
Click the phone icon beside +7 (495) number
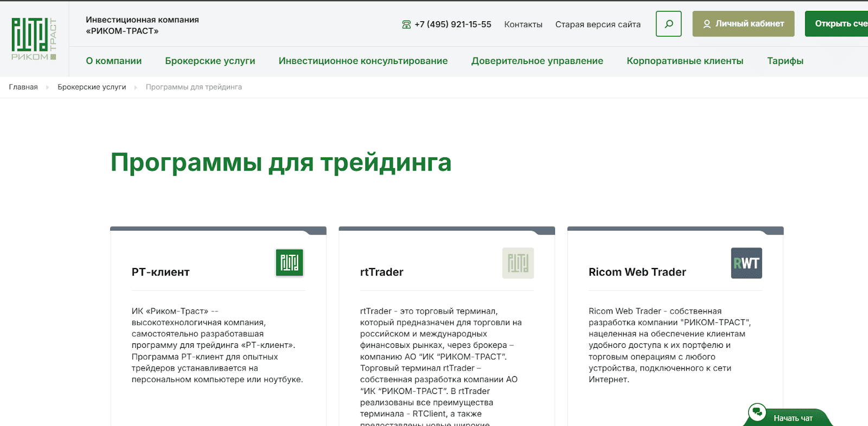click(x=406, y=24)
